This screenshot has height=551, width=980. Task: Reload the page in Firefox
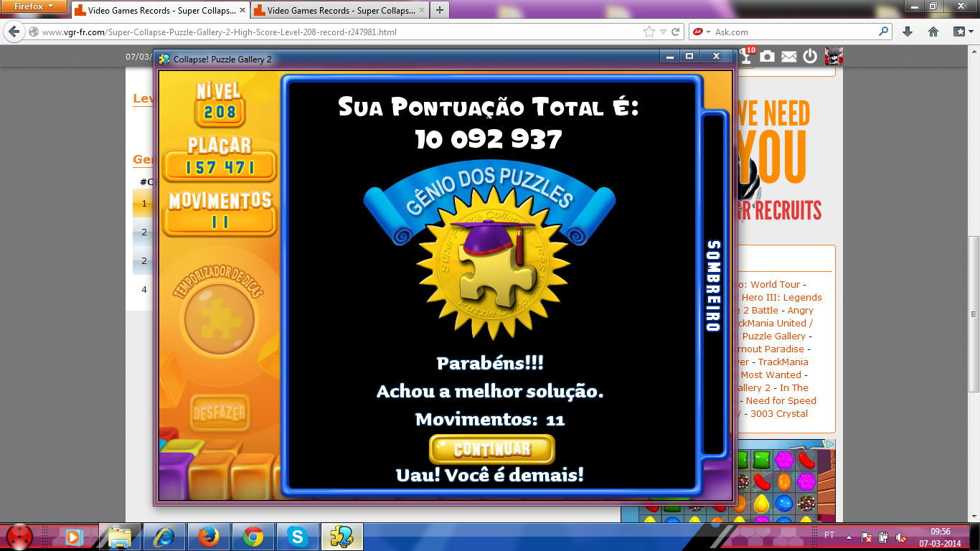coord(675,32)
